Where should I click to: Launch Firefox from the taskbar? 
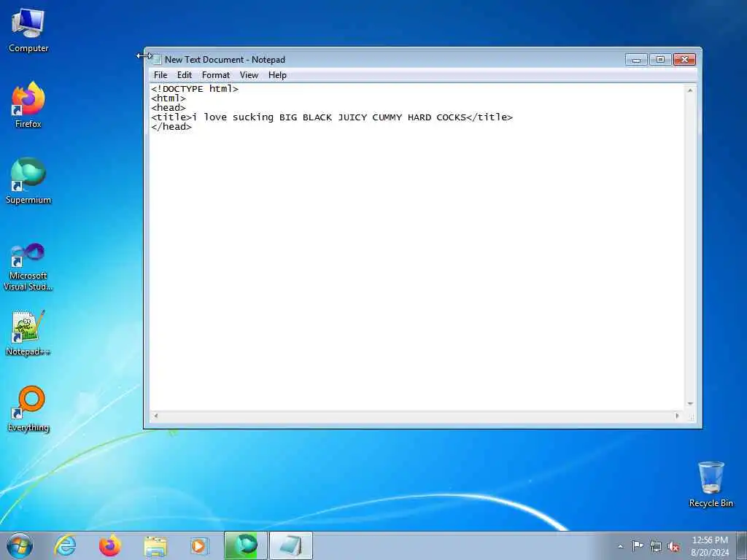click(x=110, y=545)
